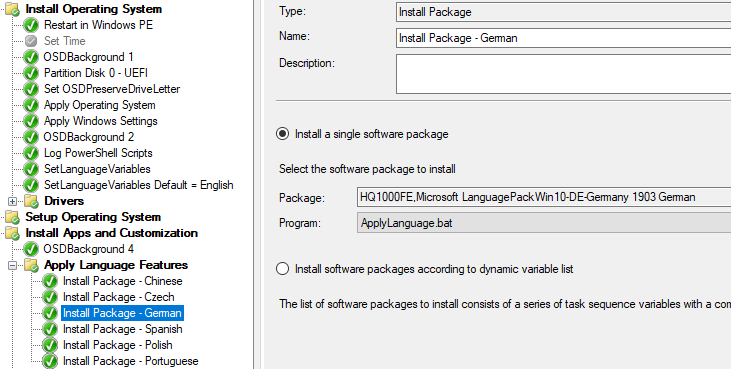Select the Partition Disk 0 - UEFI step
731x369 pixels.
point(96,73)
